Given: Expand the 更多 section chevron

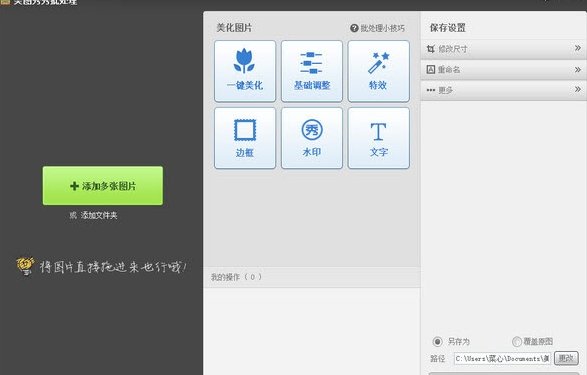Looking at the screenshot, I should 578,89.
